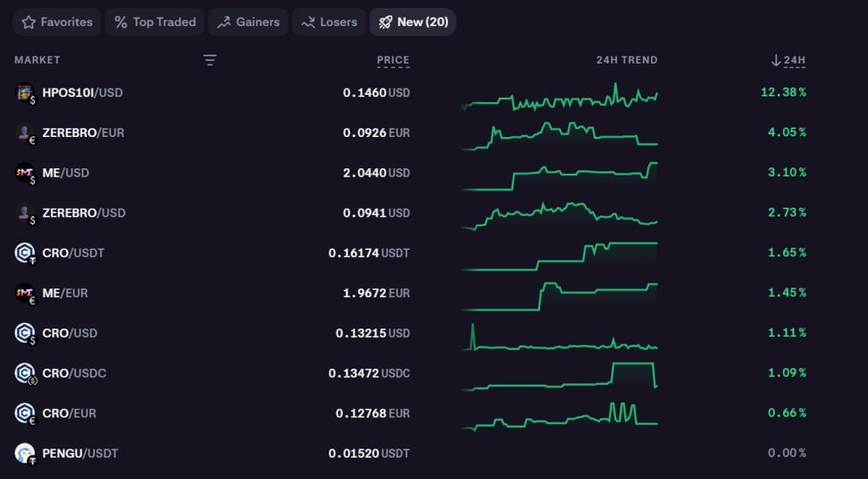Open the Favorites tab

pyautogui.click(x=57, y=22)
